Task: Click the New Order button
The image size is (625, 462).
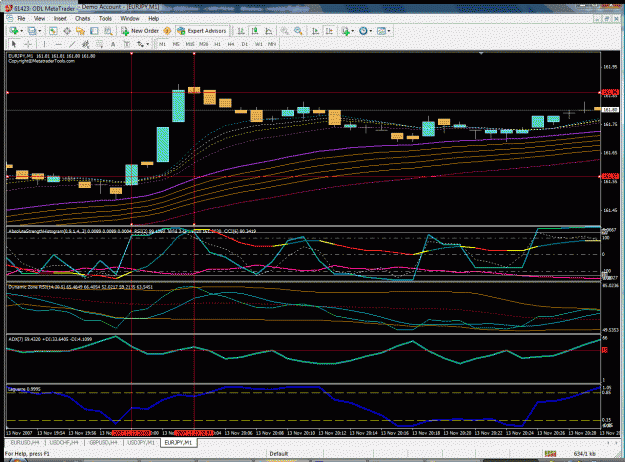Action: (141, 31)
